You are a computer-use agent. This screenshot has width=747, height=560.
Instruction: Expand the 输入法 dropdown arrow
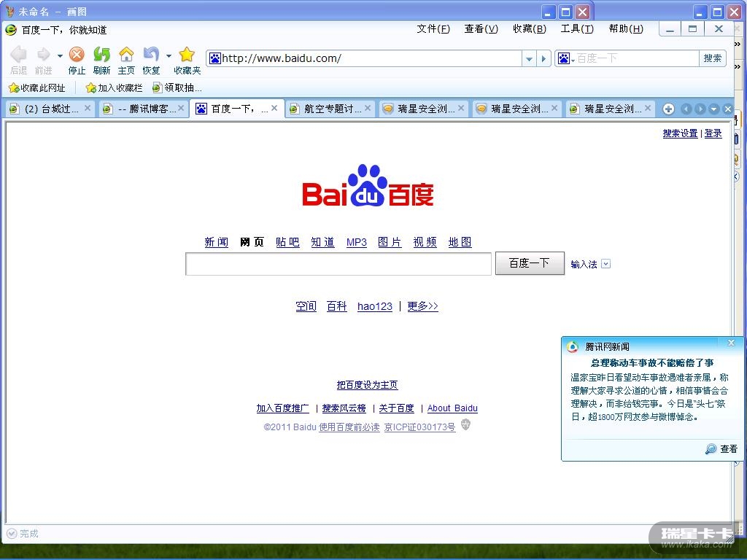click(605, 264)
